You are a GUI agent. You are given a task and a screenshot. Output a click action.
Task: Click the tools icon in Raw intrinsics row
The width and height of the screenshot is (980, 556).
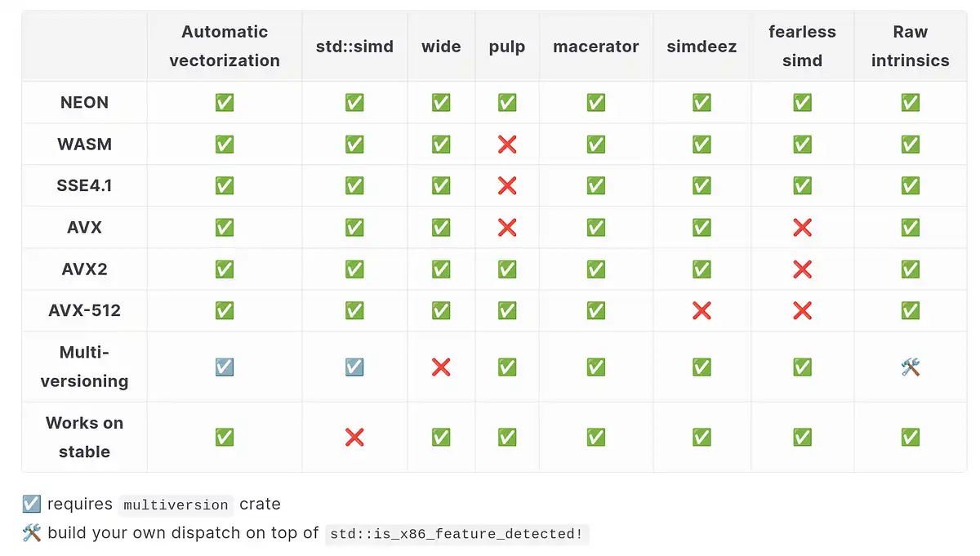tap(911, 367)
